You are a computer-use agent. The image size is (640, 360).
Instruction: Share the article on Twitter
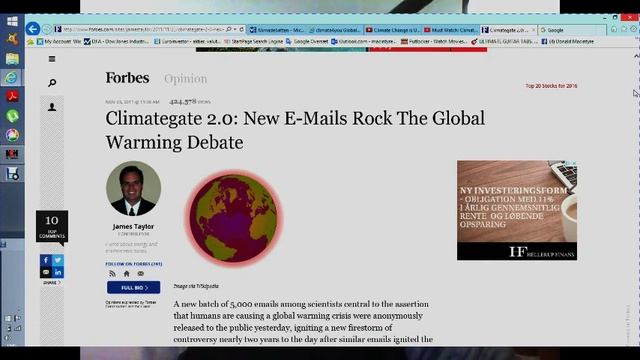pyautogui.click(x=58, y=260)
